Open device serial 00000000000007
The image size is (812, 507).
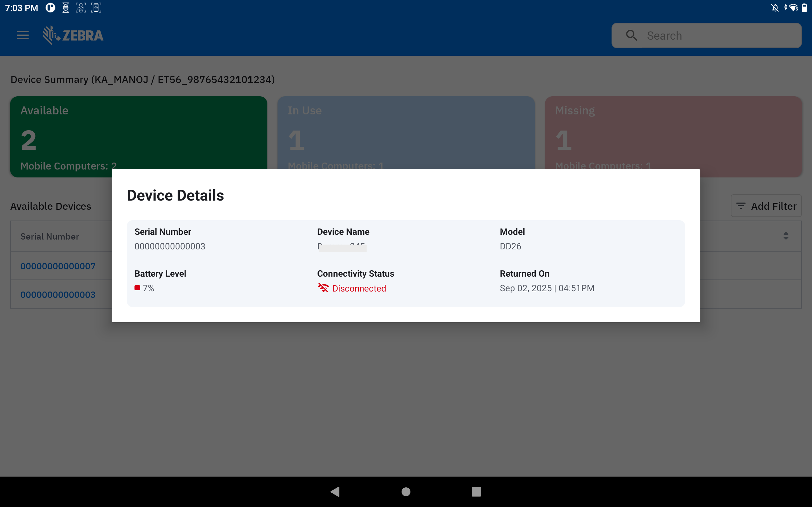[x=58, y=266]
